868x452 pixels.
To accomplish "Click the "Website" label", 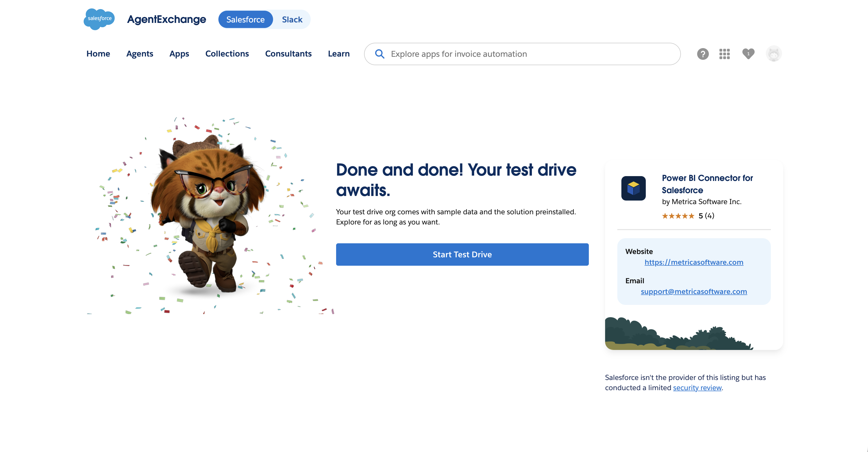I will tap(639, 251).
